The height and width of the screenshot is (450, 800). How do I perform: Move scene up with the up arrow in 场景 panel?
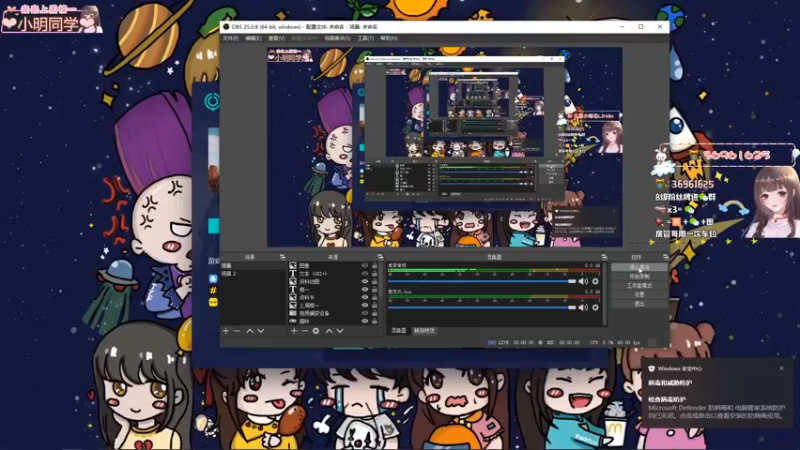(250, 331)
